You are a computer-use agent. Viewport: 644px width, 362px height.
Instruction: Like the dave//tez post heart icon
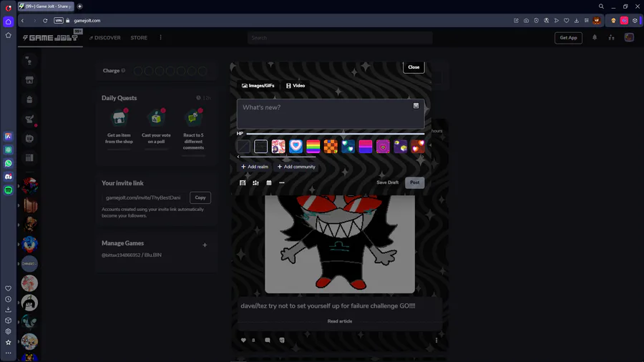point(243,341)
